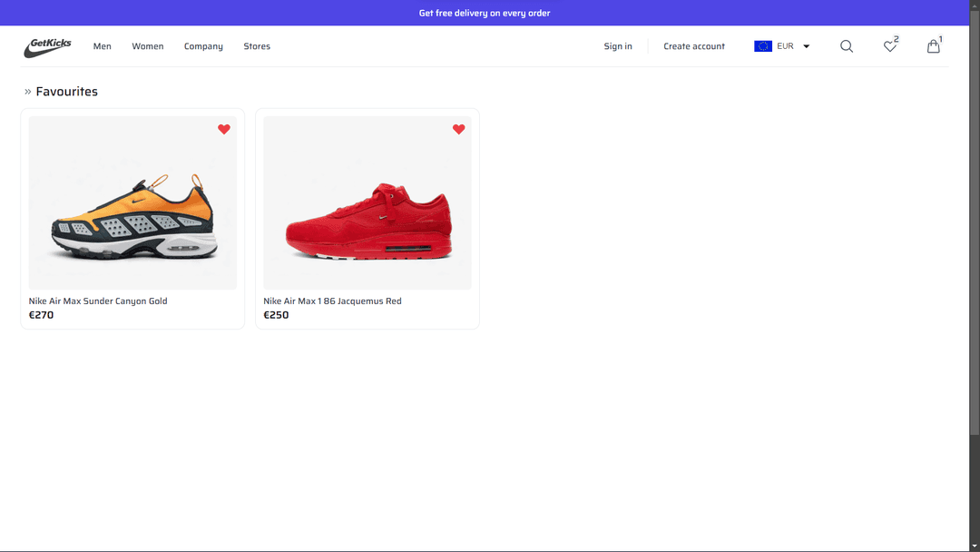
Task: Unfavourite the Jacquemus Red shoe heart
Action: (x=459, y=130)
